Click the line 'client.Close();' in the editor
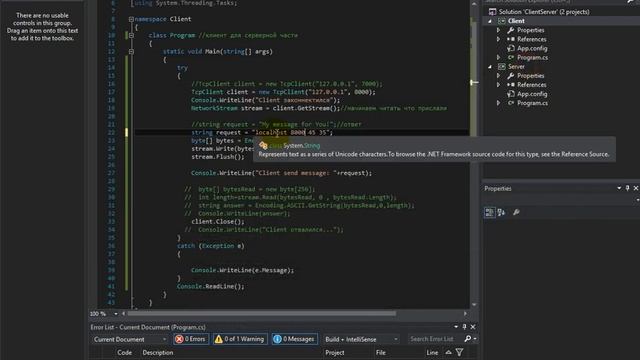Image resolution: width=640 pixels, height=360 pixels. point(218,222)
